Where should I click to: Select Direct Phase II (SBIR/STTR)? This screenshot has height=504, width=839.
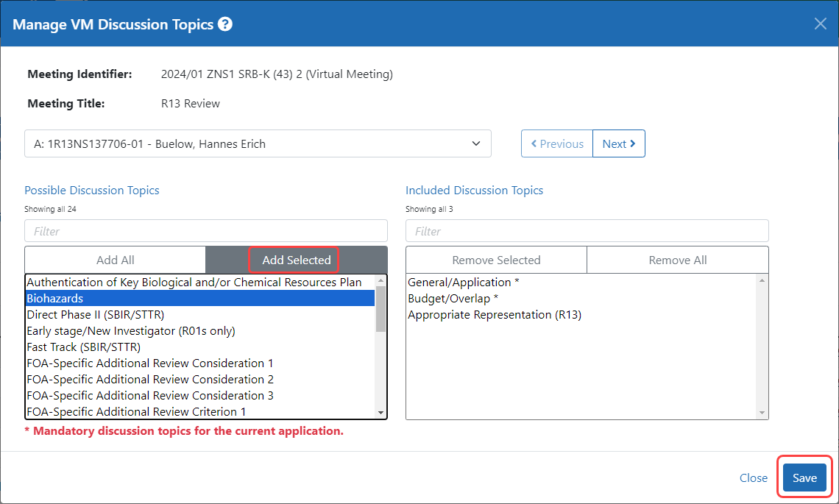(200, 315)
